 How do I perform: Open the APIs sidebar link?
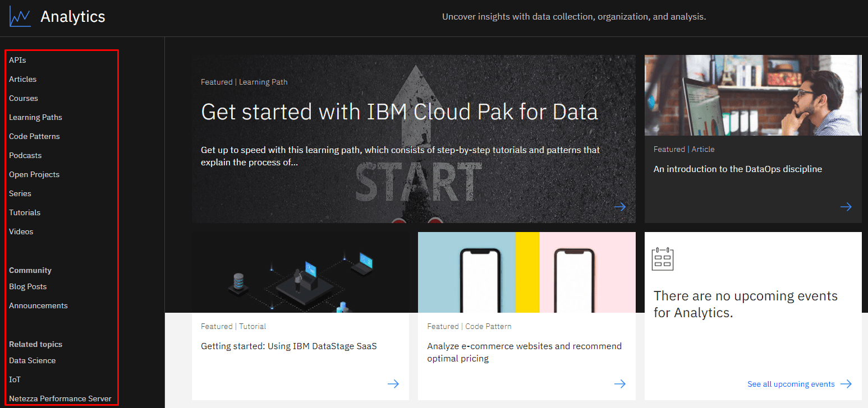pyautogui.click(x=17, y=60)
